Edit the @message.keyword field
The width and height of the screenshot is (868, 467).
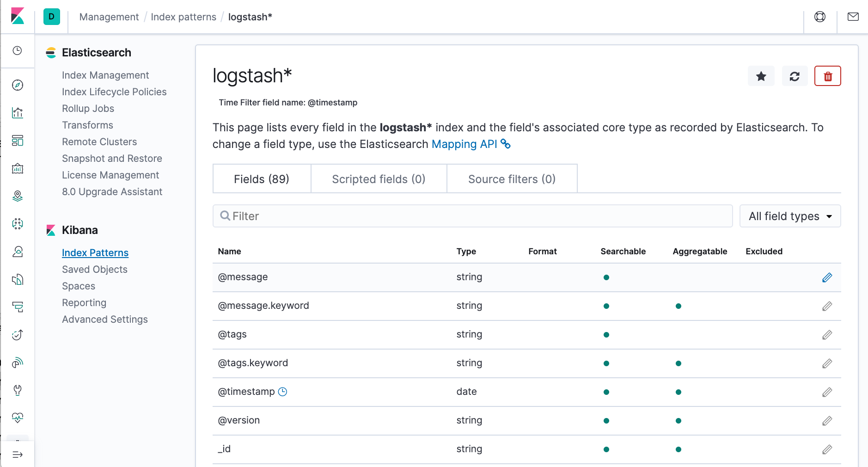pyautogui.click(x=827, y=306)
